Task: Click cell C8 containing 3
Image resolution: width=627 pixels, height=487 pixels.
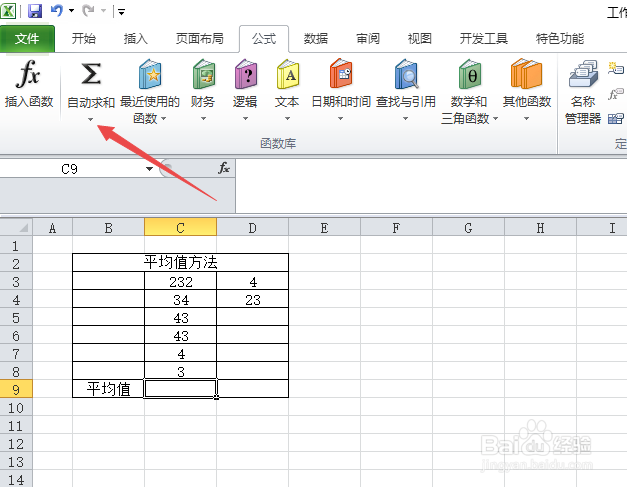Action: (x=180, y=371)
